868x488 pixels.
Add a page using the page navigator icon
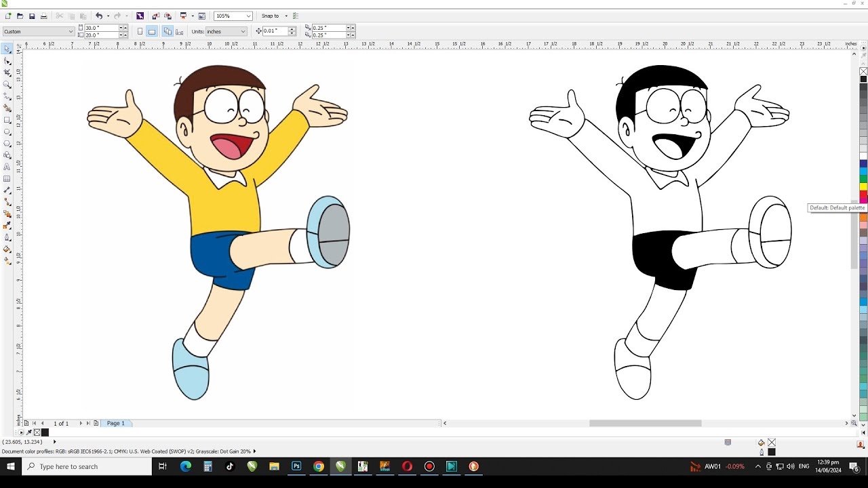click(26, 423)
